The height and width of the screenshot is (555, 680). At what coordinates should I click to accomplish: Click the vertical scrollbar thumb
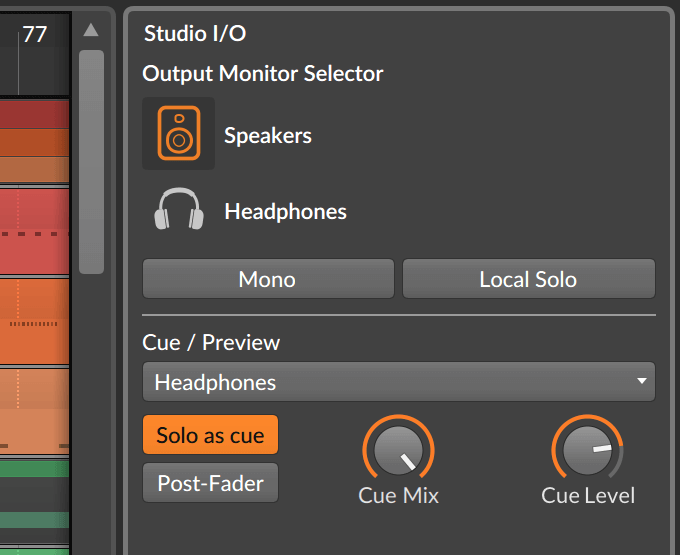(x=92, y=162)
